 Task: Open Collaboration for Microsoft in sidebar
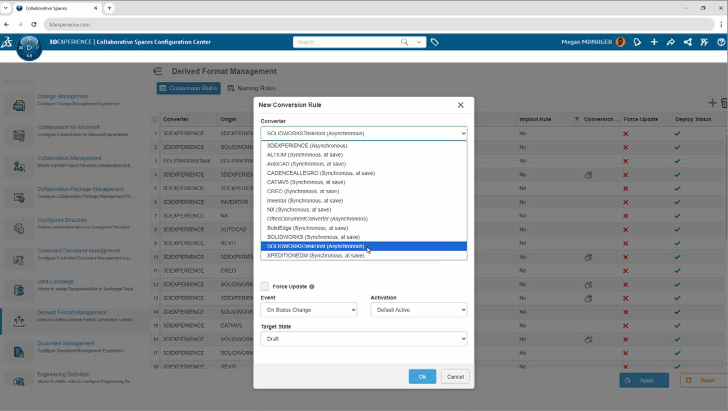[68, 127]
